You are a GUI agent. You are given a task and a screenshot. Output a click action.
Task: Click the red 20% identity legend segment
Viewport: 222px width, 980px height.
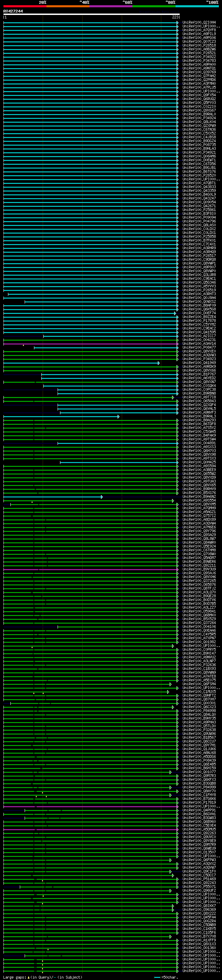(25, 6)
